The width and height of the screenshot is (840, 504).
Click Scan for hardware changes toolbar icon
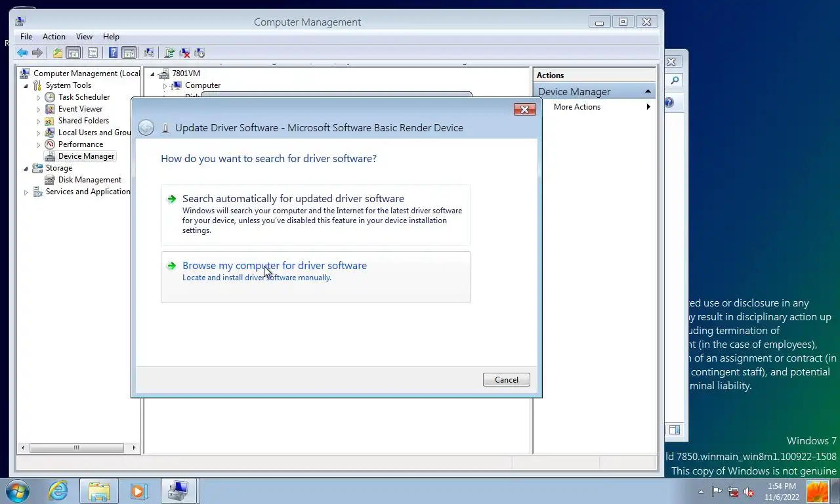pyautogui.click(x=149, y=52)
